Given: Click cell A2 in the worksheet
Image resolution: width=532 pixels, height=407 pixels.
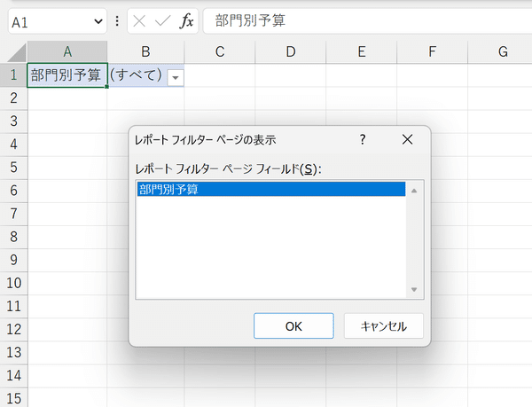Looking at the screenshot, I should click(67, 98).
